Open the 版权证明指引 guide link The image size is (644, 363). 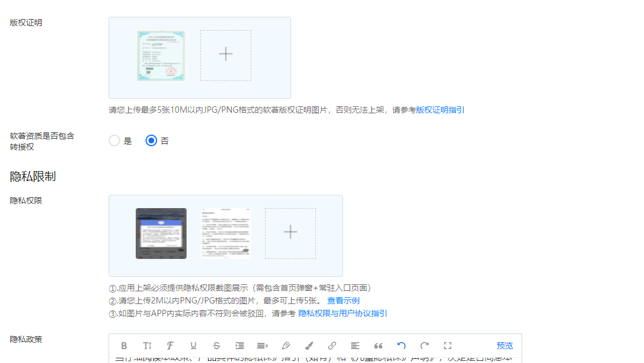coord(440,110)
